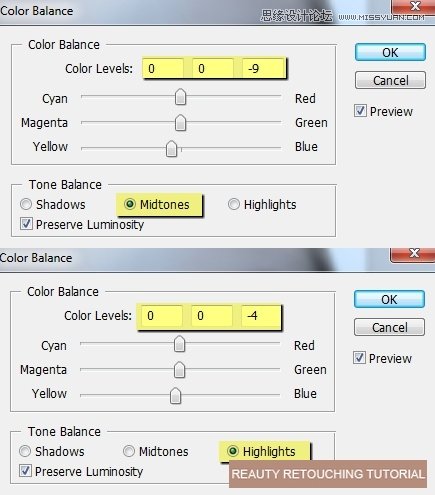
Task: Toggle Preview checkbox in upper dialog
Action: 360,111
